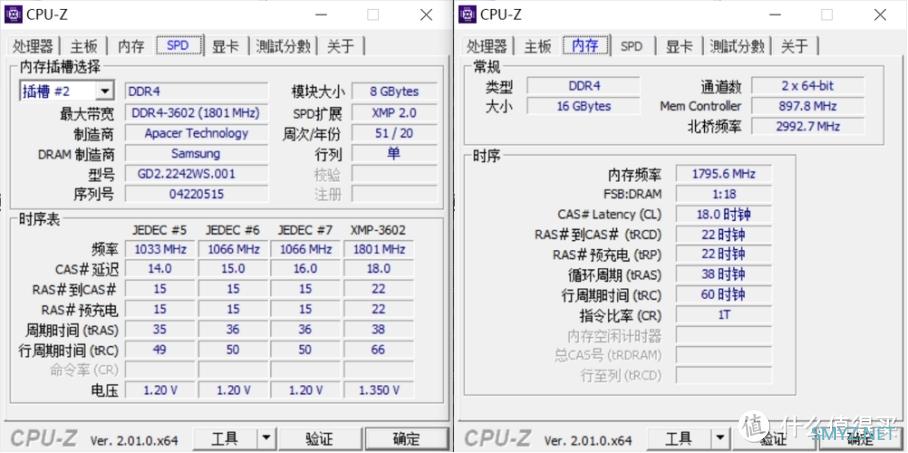Click the 1795.6 MHz memory frequency value

click(724, 174)
